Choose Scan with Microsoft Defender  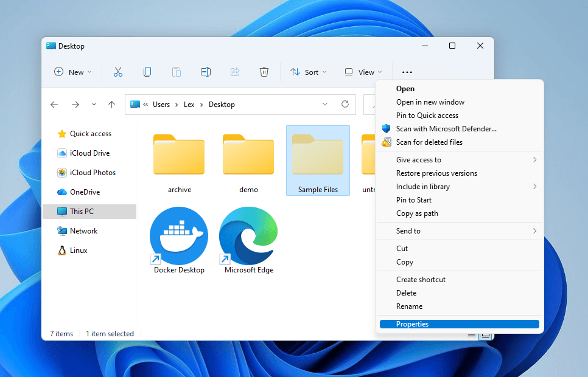coord(460,129)
